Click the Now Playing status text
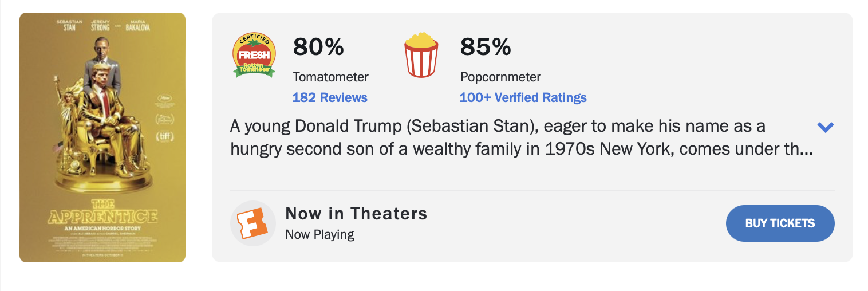 pyautogui.click(x=319, y=234)
